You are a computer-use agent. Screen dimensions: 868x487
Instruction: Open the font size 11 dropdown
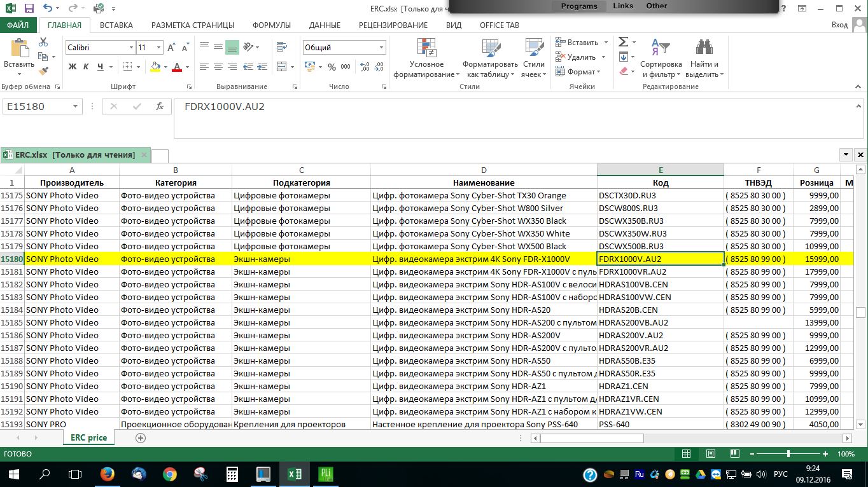(159, 48)
